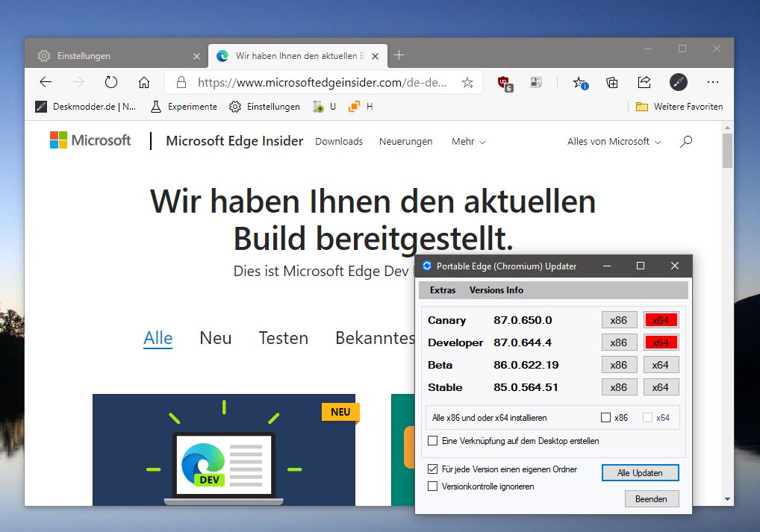Select the Neu filter tab
Image resolution: width=760 pixels, height=532 pixels.
[x=216, y=338]
